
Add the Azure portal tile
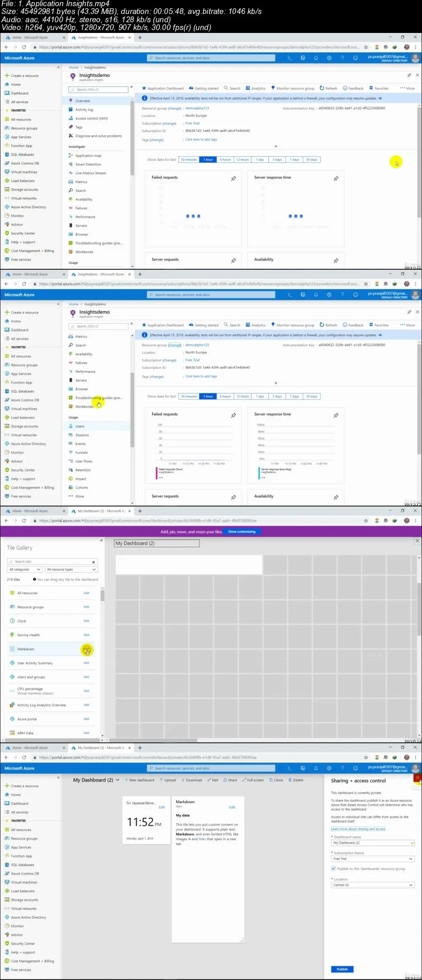click(x=86, y=719)
